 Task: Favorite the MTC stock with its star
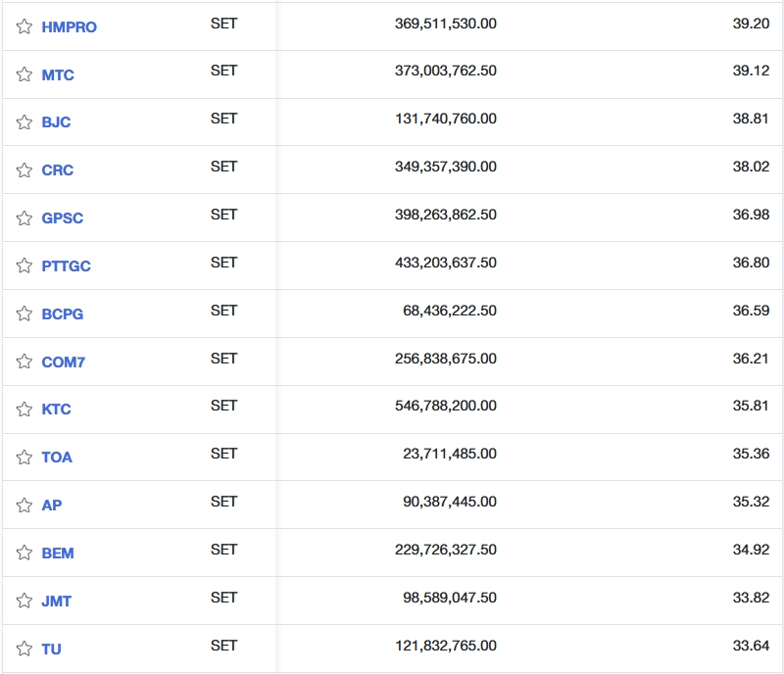click(x=24, y=74)
